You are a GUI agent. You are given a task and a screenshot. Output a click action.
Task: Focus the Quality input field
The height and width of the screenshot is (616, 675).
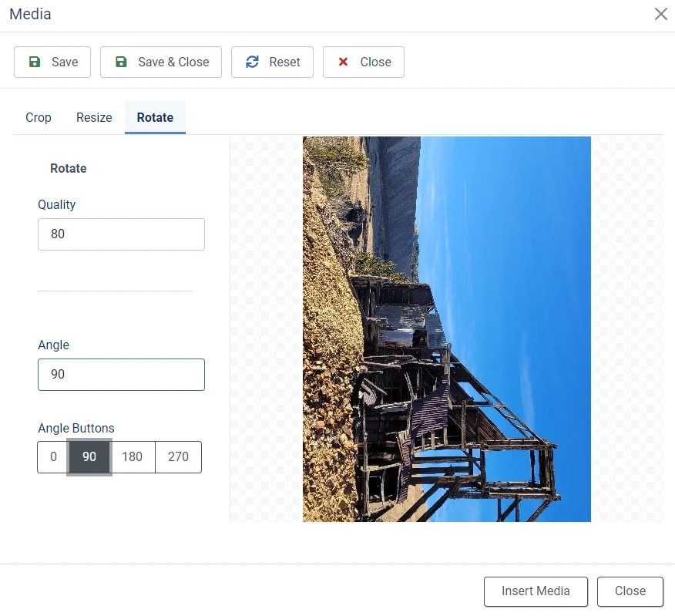coord(121,234)
